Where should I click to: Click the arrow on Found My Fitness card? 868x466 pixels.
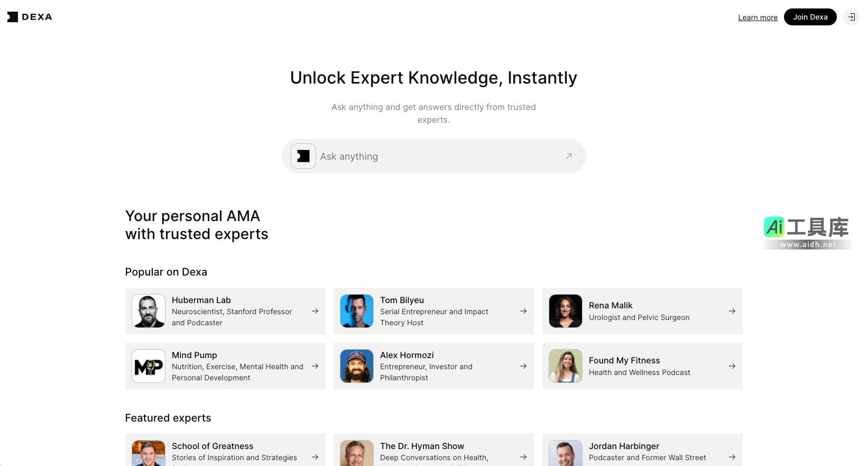pyautogui.click(x=732, y=366)
